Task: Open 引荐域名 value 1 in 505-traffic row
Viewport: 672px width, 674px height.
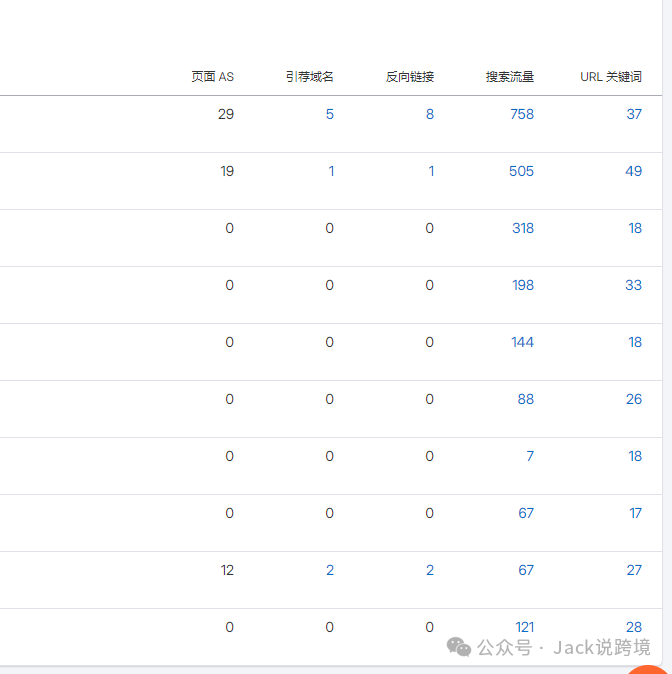Action: click(x=331, y=171)
